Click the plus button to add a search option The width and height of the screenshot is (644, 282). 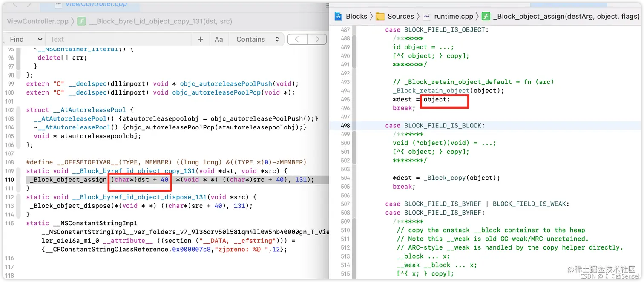click(200, 39)
